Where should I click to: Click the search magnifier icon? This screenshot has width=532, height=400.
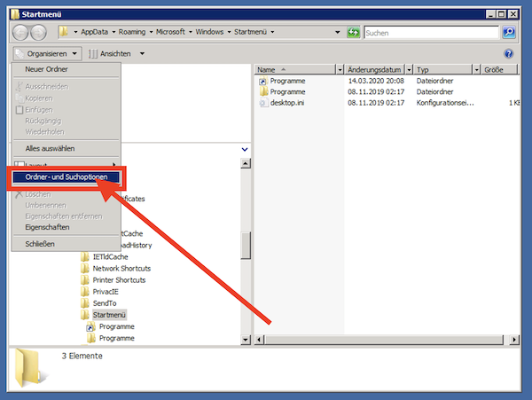(509, 32)
